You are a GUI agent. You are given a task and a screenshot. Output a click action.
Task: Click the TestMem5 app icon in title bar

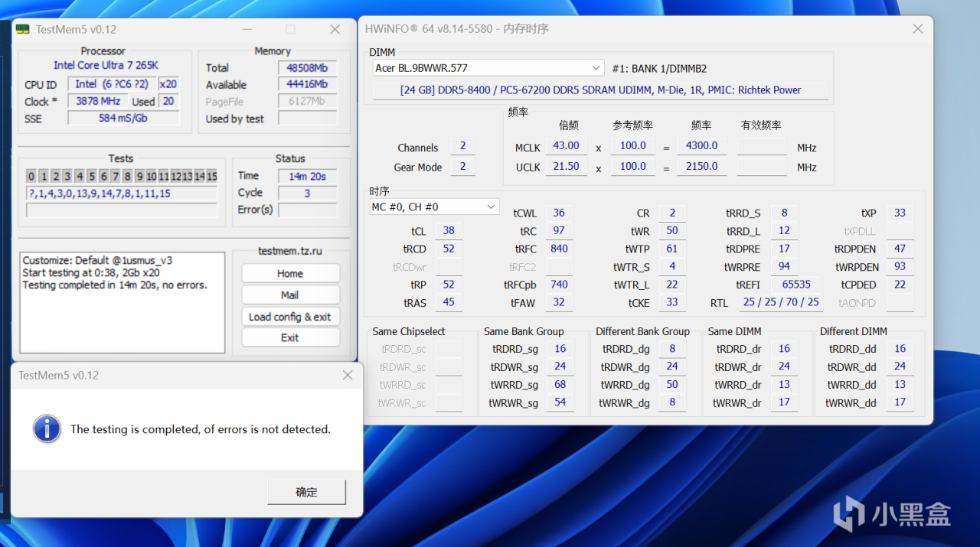tap(24, 30)
